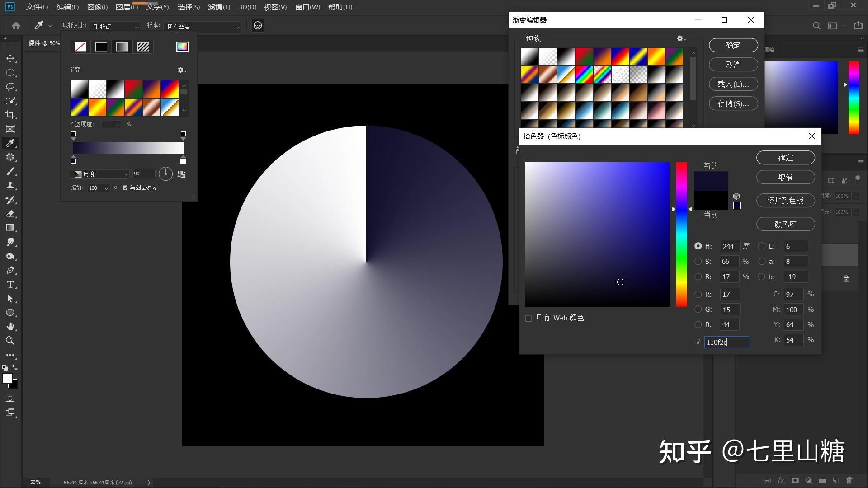Click the Home icon in options bar

[x=16, y=26]
